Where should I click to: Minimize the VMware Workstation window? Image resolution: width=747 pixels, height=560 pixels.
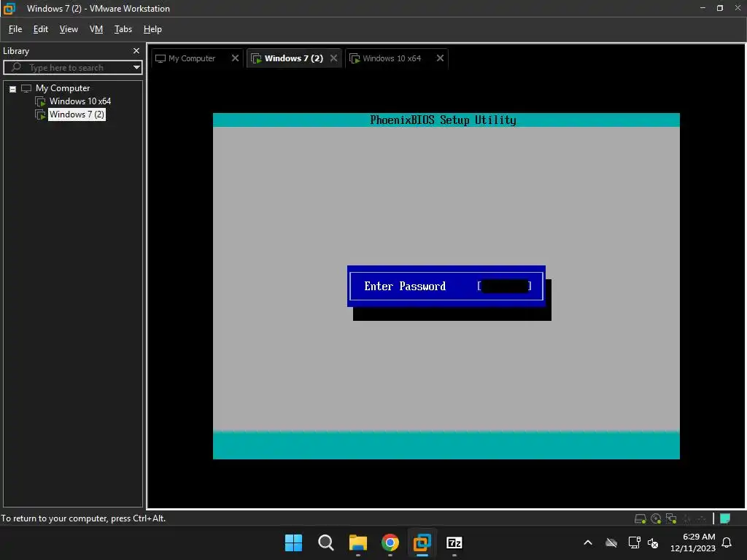click(703, 8)
